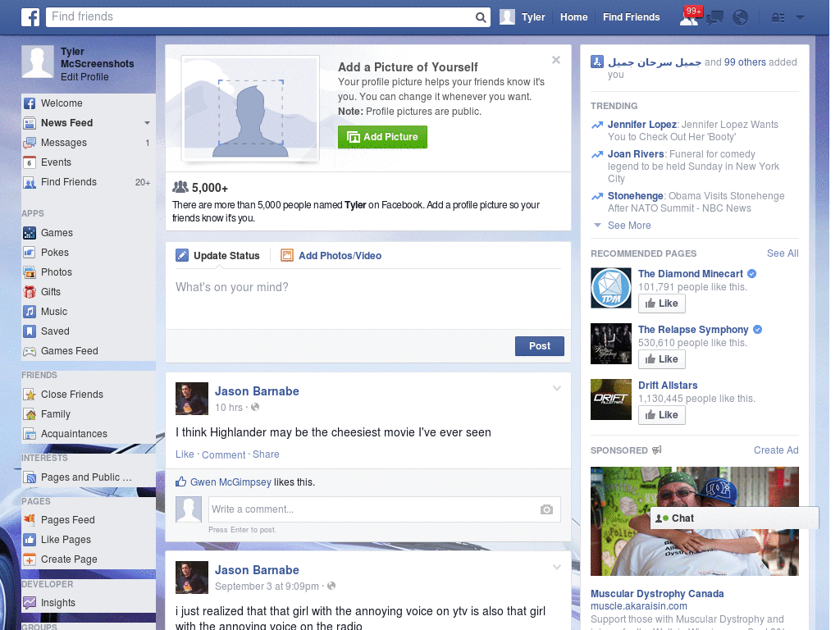This screenshot has height=630, width=840.
Task: Click the Drift Allstars page thumbnail
Action: 610,399
